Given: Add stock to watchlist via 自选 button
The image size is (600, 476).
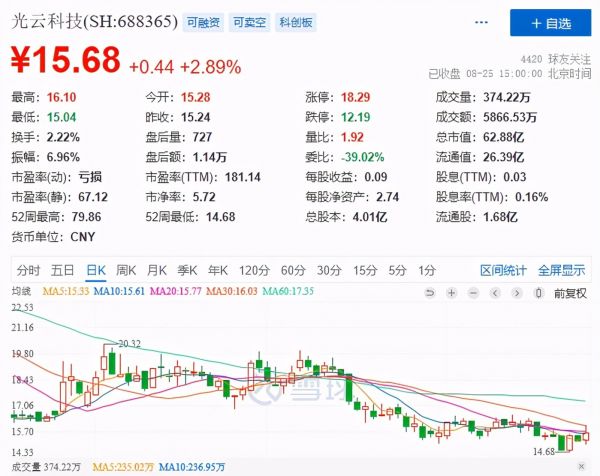Looking at the screenshot, I should click(x=550, y=23).
